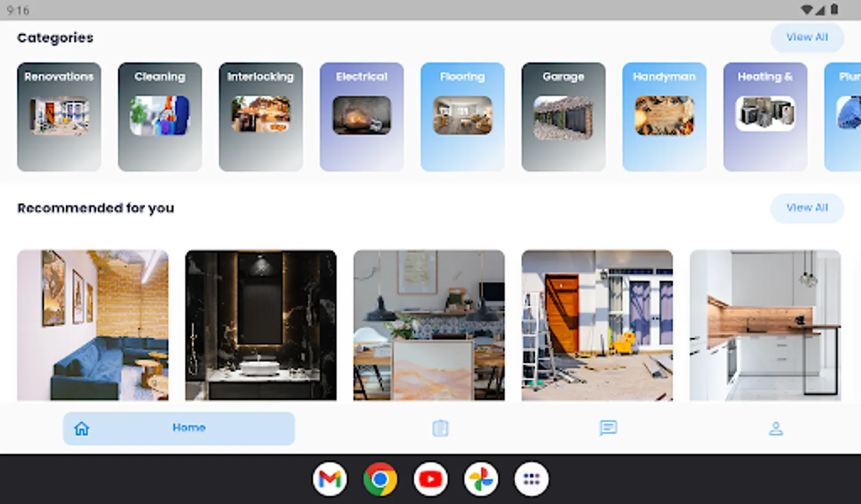This screenshot has height=504, width=861.
Task: Open the Cleaning category card
Action: [x=160, y=116]
